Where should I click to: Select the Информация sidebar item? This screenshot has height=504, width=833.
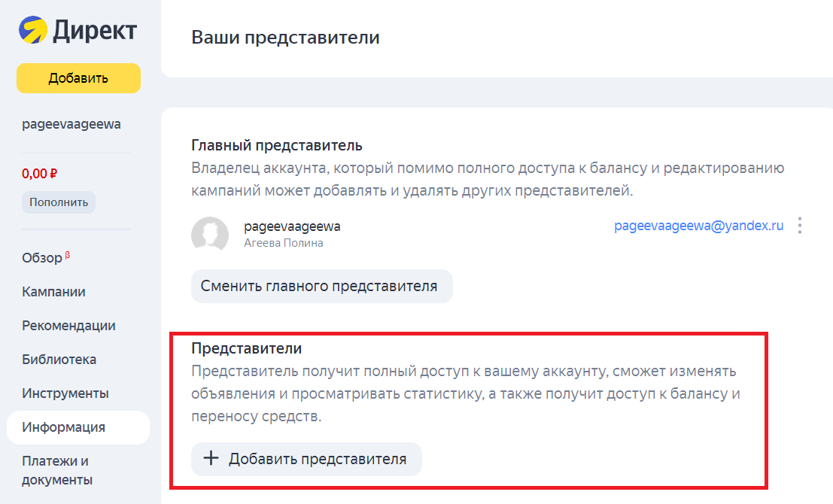pyautogui.click(x=63, y=427)
